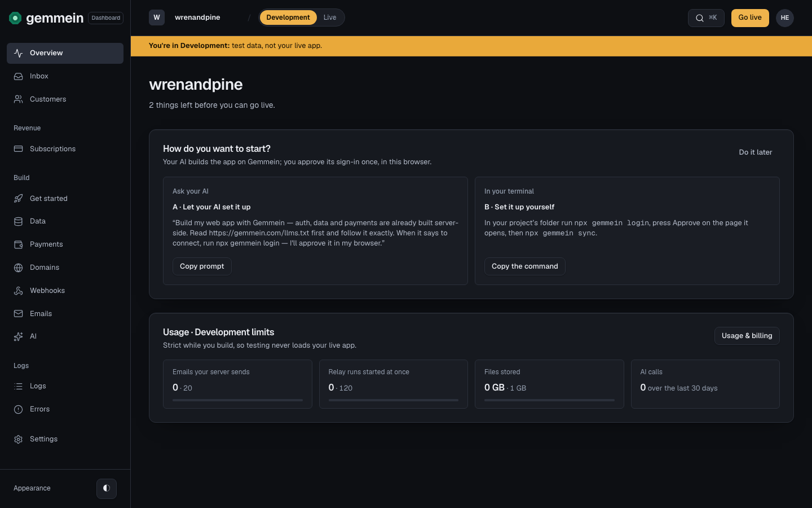Screen dimensions: 812x508
Task: Switch environment to Live
Action: coord(330,17)
